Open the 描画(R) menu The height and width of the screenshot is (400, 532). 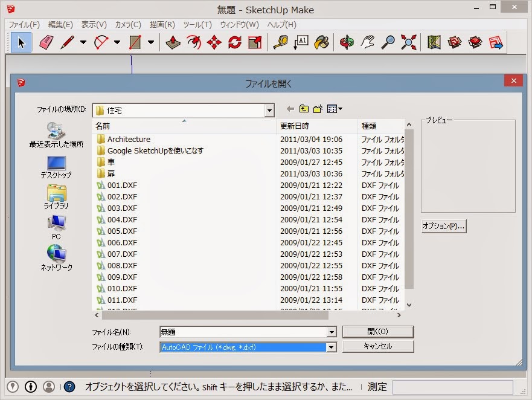pos(162,25)
